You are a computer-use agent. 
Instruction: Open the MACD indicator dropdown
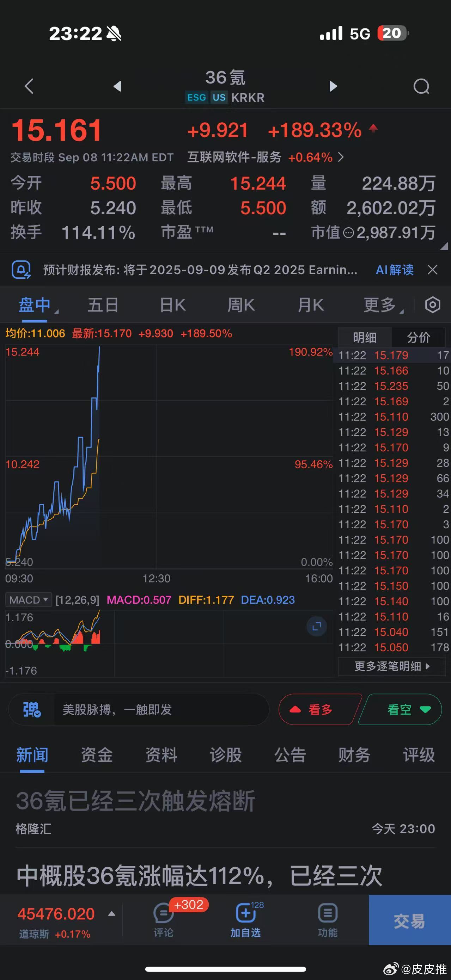pos(29,600)
